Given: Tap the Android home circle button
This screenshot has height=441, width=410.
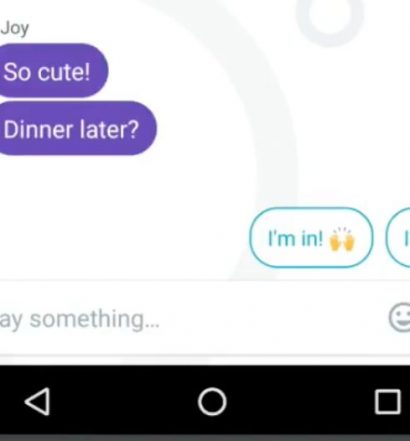Looking at the screenshot, I should coord(212,401).
